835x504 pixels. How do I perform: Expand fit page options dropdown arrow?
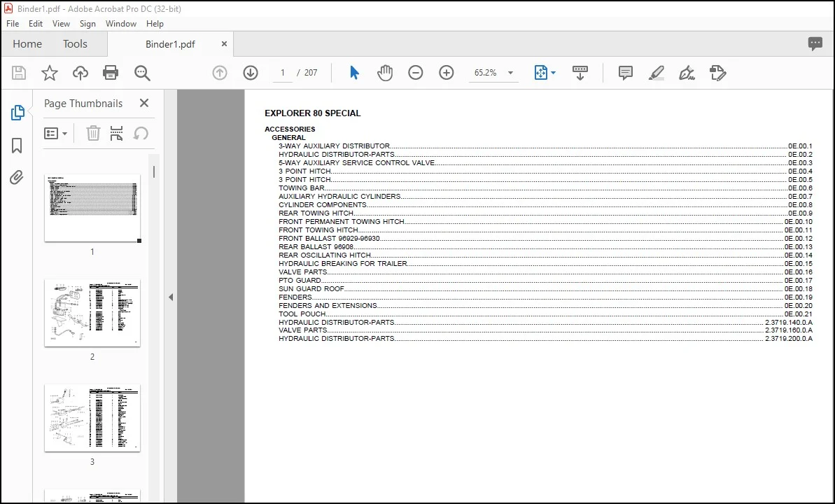[x=553, y=73]
